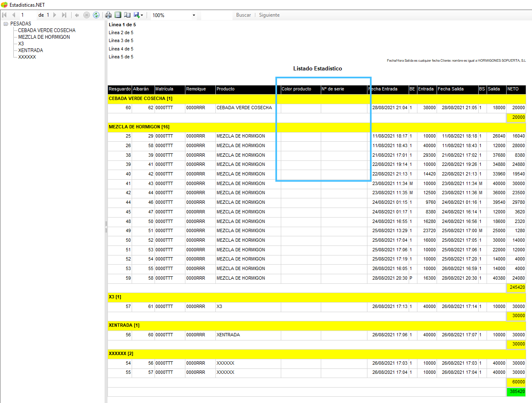Screen dimensions: 532x403
Task: Print the report
Action: [x=108, y=15]
